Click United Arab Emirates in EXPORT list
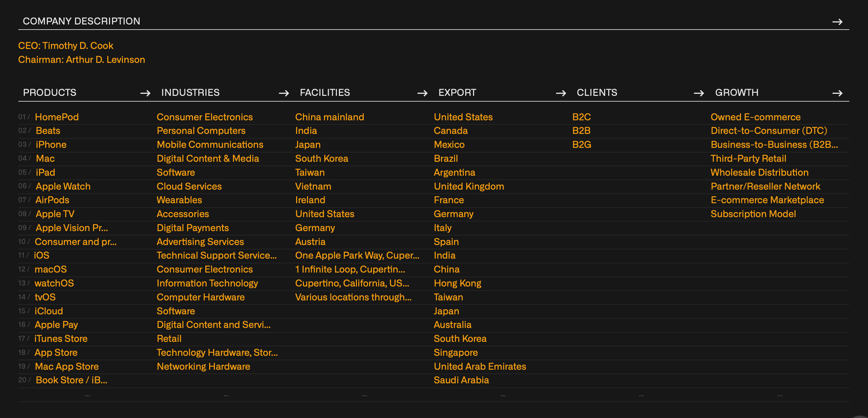The image size is (868, 418). point(480,366)
